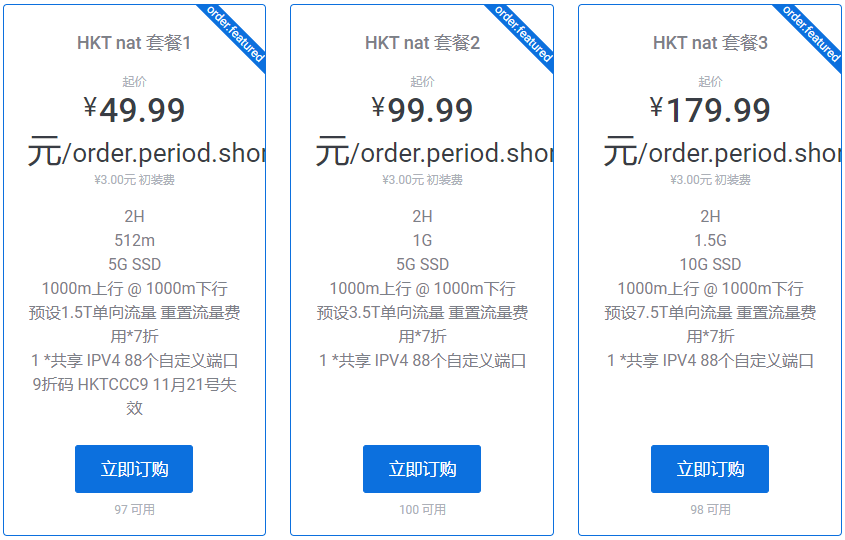The width and height of the screenshot is (845, 540).
Task: Click the ¥179.99 price
Action: click(710, 109)
